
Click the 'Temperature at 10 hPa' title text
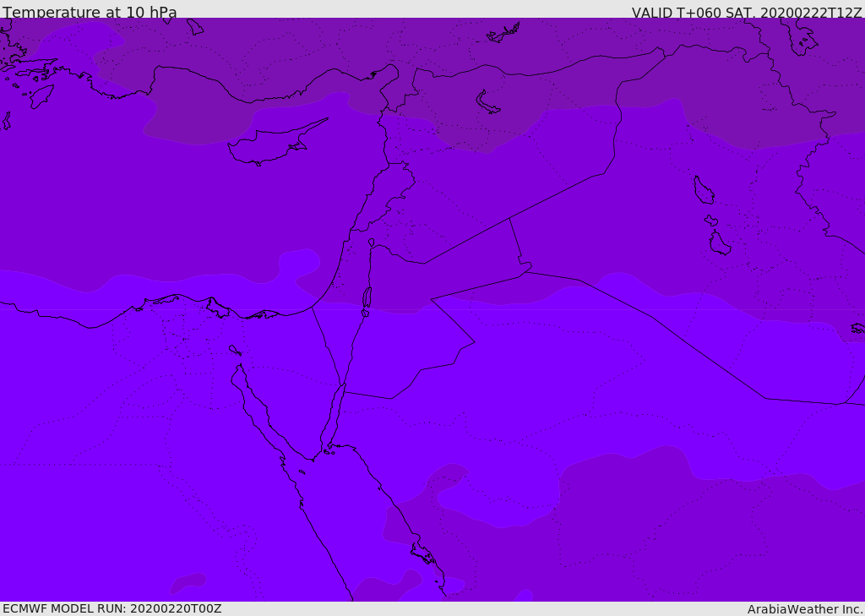coord(90,11)
